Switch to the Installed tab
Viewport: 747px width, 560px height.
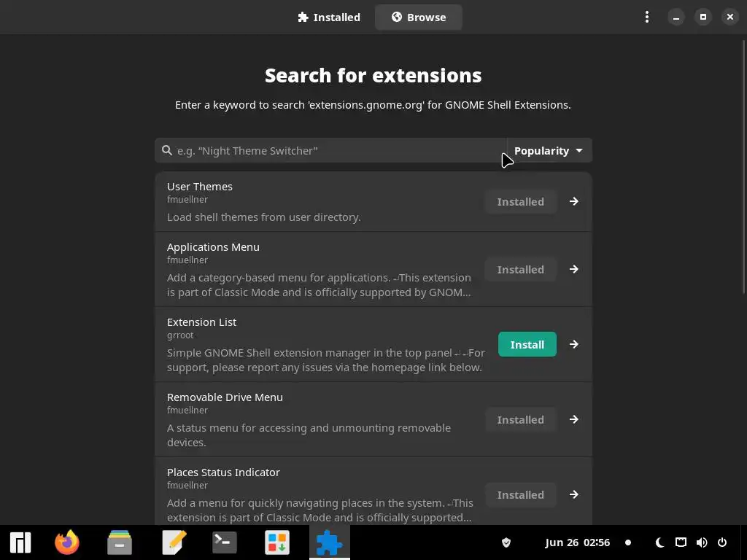329,17
